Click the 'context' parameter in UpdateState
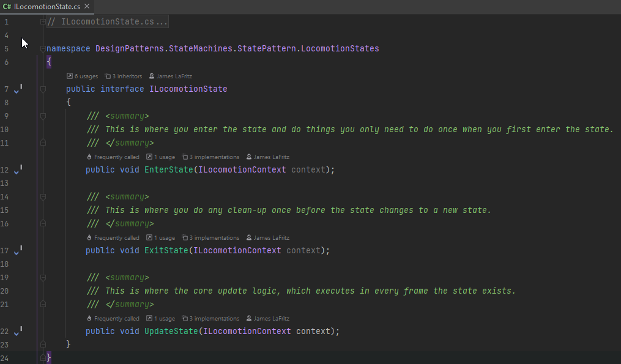 click(x=313, y=332)
